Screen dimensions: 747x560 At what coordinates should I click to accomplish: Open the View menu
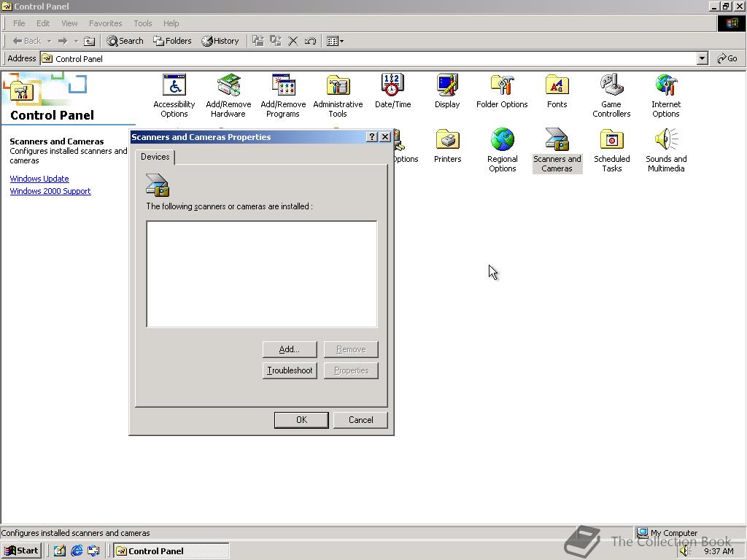[x=69, y=23]
